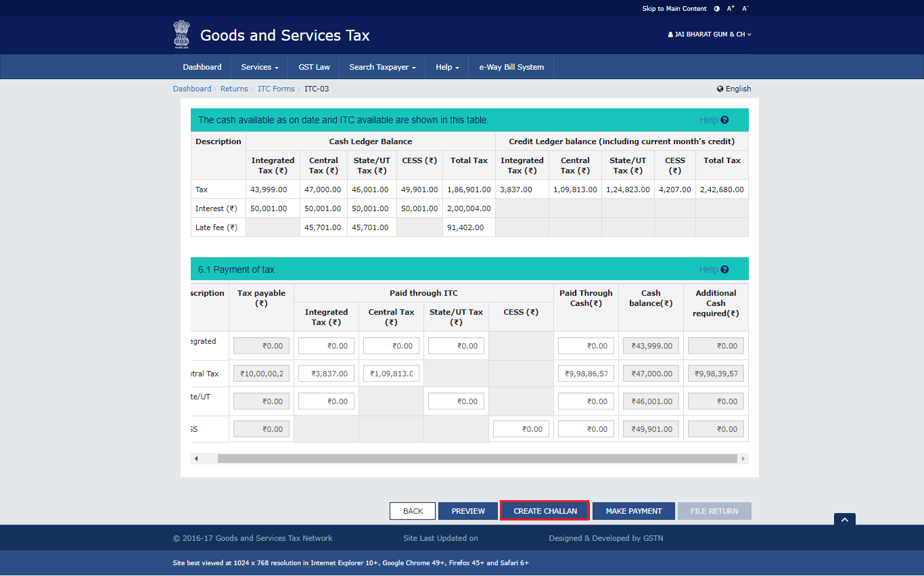Toggle the high contrast icon in top bar
Viewport: 924px width, 576px height.
[717, 9]
